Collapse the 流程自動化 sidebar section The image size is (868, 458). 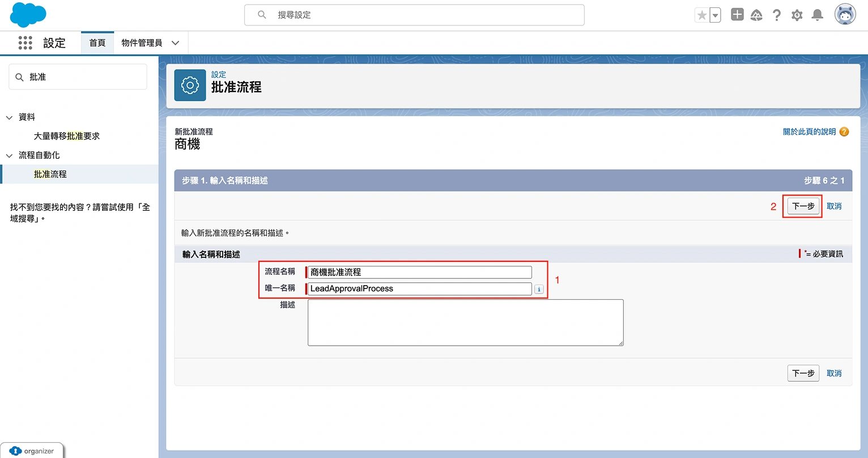coord(9,155)
